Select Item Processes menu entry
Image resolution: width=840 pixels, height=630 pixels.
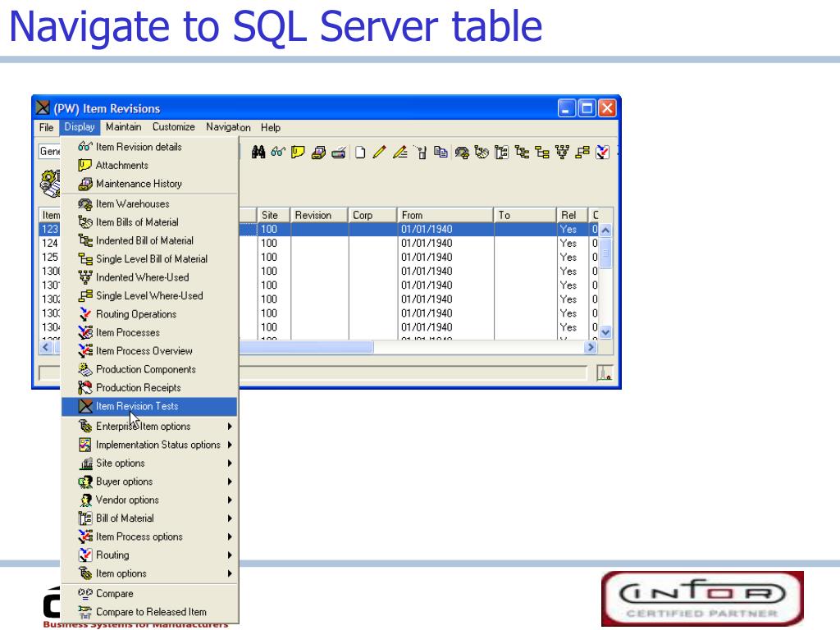click(x=149, y=333)
